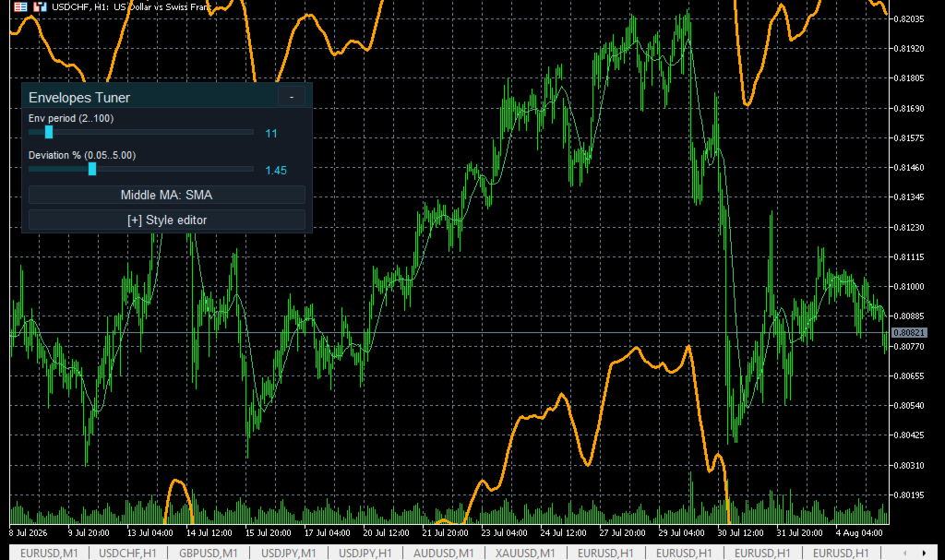This screenshot has height=560, width=945.
Task: Click the Env period (2..100) label
Action: 71,118
